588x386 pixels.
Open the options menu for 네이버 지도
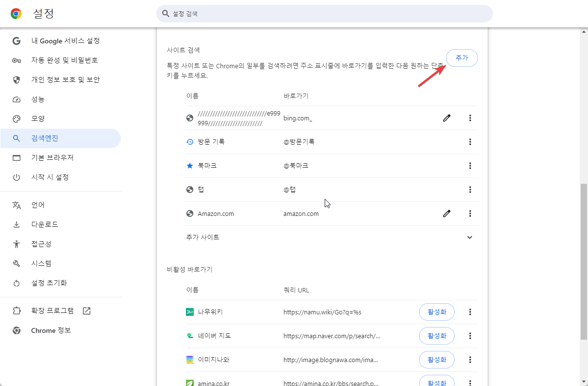pos(470,335)
